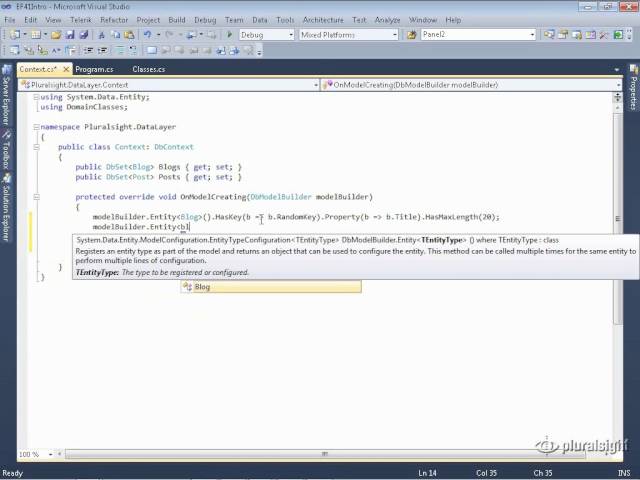Viewport: 640px width, 480px height.
Task: Open the Debug configuration dropdown
Action: tap(291, 35)
